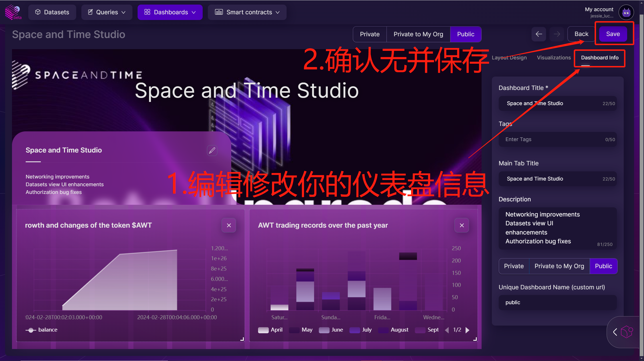The height and width of the screenshot is (361, 644).
Task: Expand the Dashboards dropdown menu
Action: click(x=170, y=12)
